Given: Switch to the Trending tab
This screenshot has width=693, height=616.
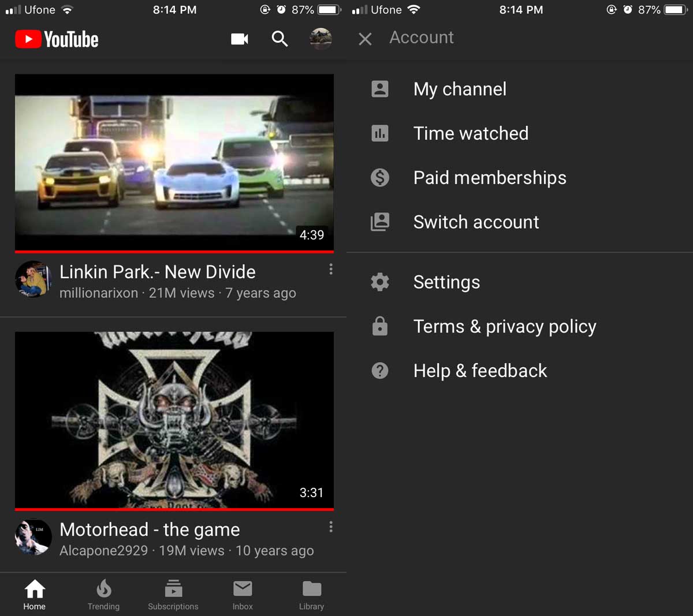Looking at the screenshot, I should click(x=103, y=595).
